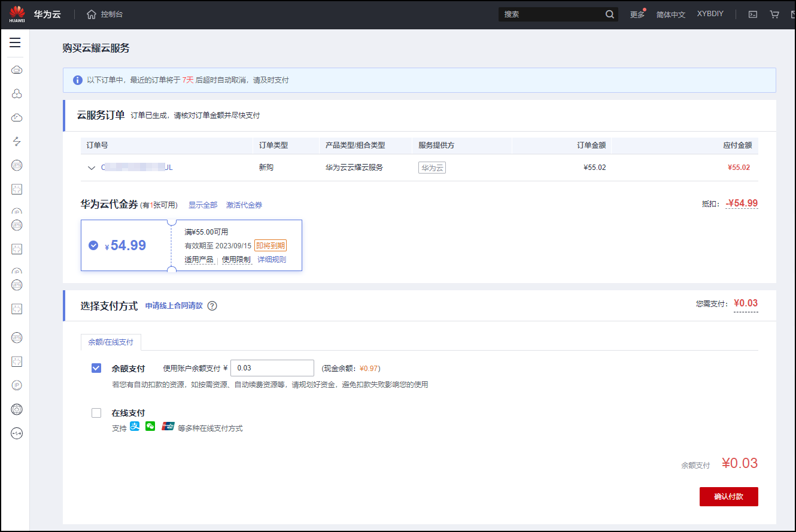
Task: Click the concentric circle sidebar icon
Action: pyautogui.click(x=17, y=409)
